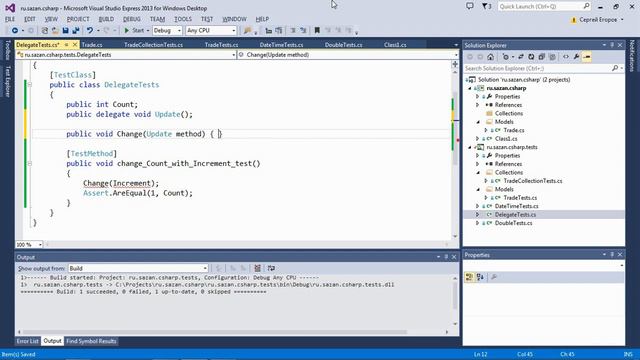This screenshot has height=360, width=640.
Task: Select Class1.cs in Solution Explorer
Action: (x=506, y=139)
